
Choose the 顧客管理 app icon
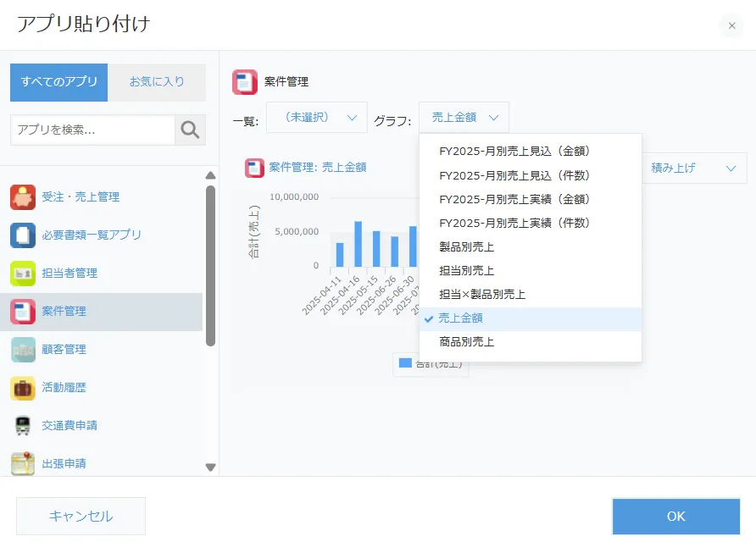23,350
